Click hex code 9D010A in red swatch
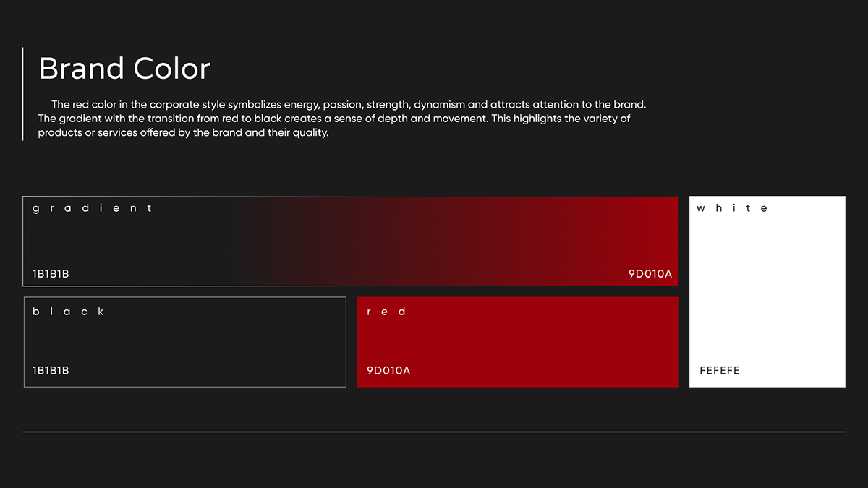Viewport: 868px width, 488px height. click(388, 371)
